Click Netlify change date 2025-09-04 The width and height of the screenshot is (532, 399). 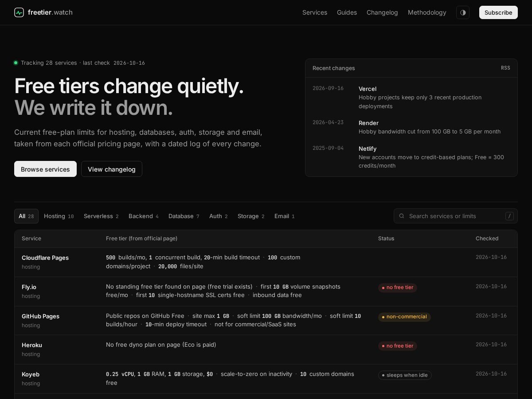328,149
